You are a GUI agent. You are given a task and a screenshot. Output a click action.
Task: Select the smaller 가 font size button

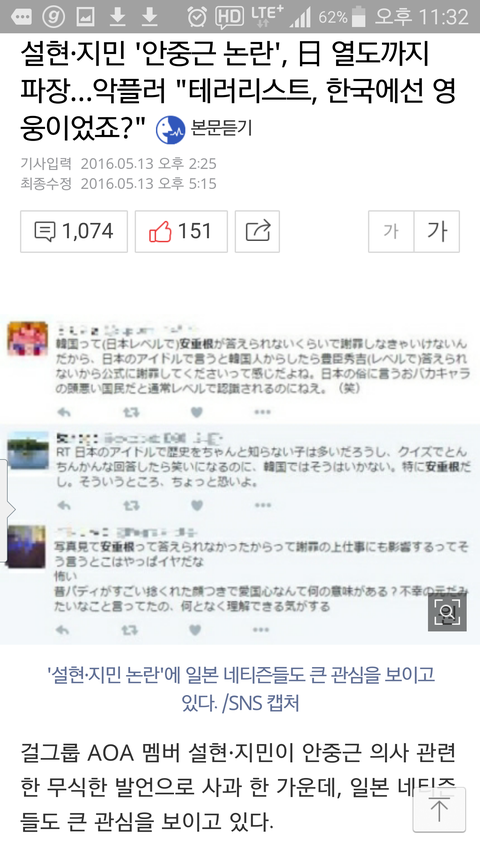391,232
